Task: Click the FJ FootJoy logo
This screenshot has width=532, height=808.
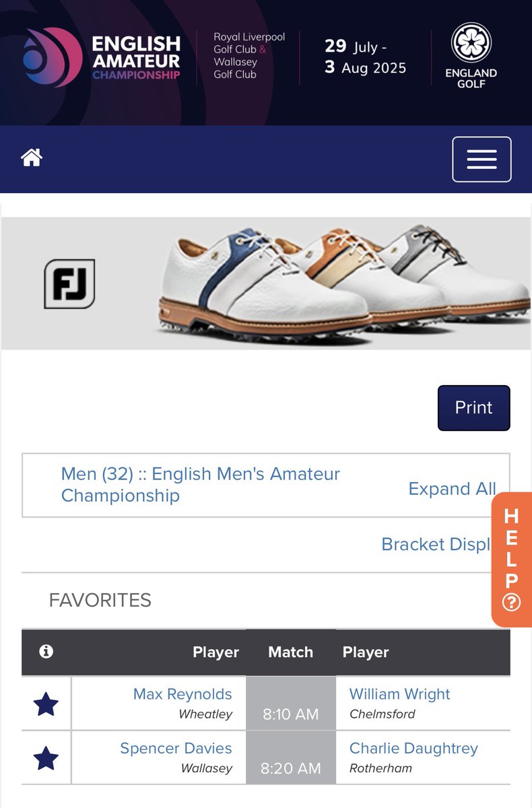Action: [x=69, y=283]
